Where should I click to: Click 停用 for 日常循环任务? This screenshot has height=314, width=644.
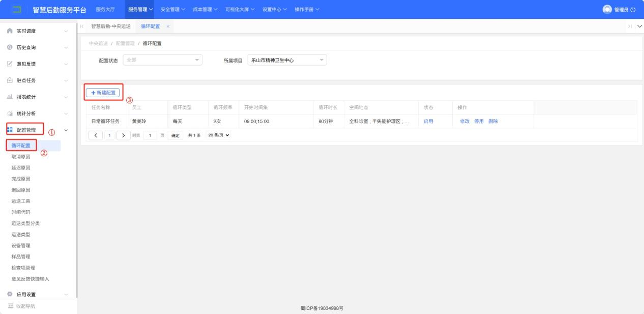(x=479, y=121)
